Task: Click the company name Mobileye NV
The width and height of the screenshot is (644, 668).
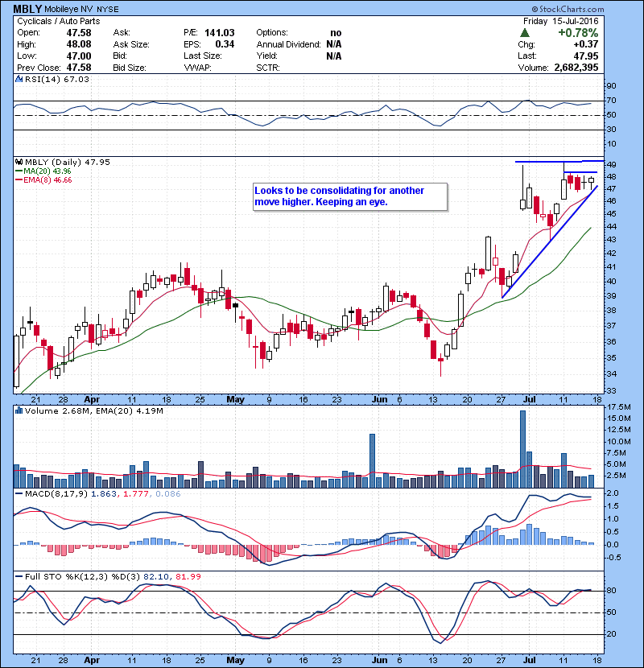Action: tap(69, 9)
